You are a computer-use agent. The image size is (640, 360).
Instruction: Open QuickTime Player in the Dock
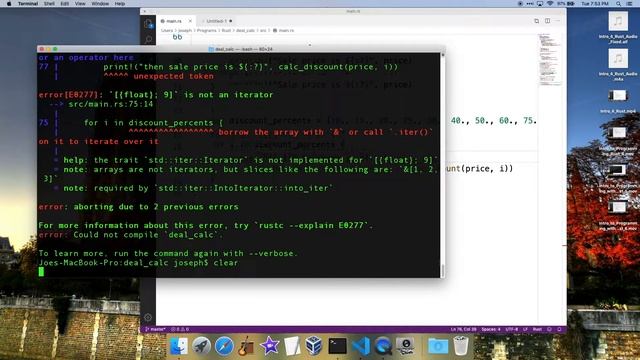pos(383,346)
